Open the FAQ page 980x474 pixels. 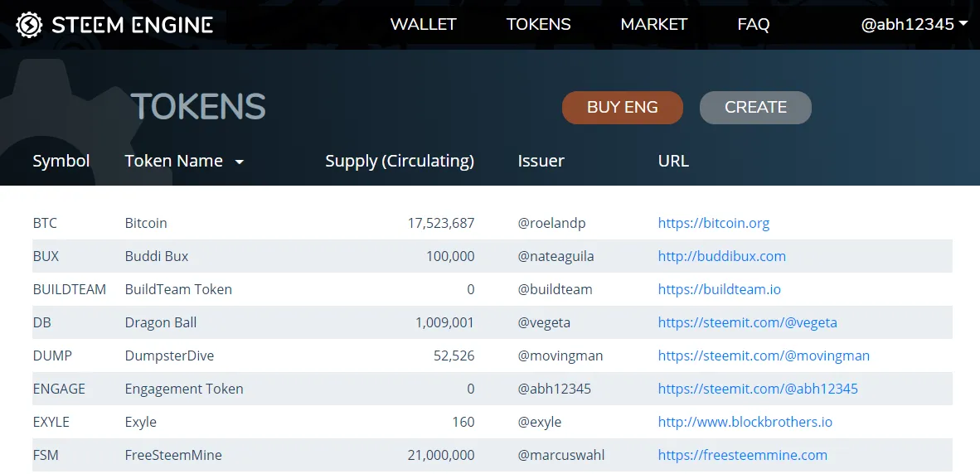(x=753, y=24)
